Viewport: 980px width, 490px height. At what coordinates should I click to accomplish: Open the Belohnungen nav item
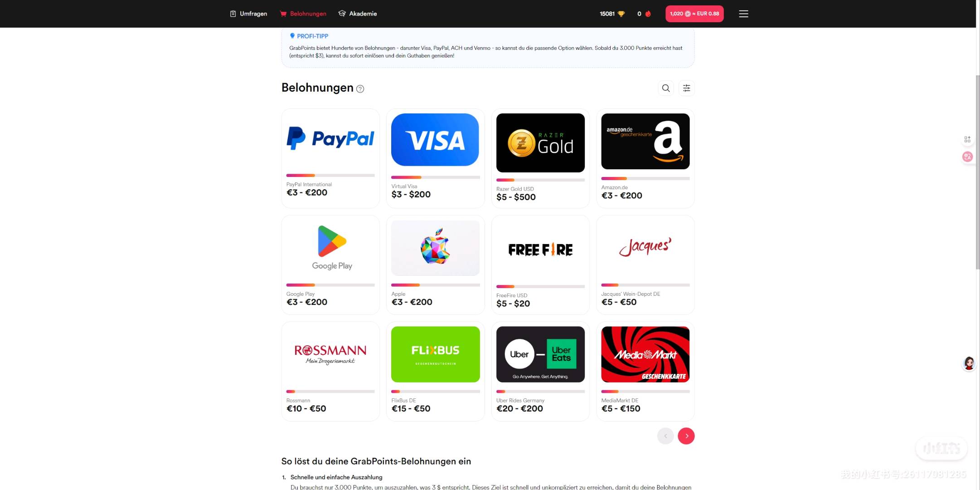click(303, 14)
